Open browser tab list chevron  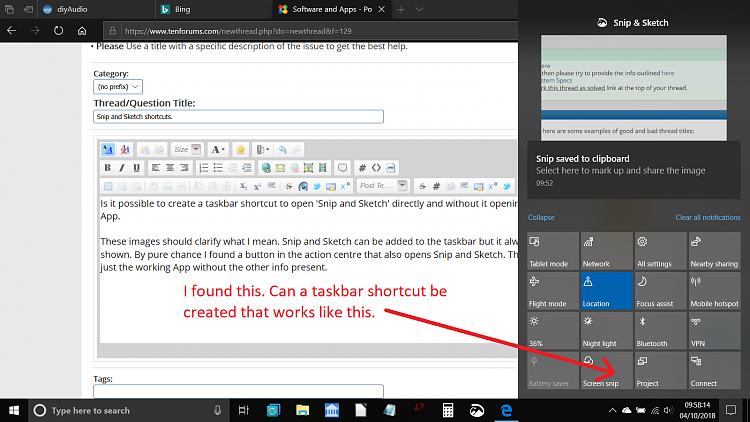point(419,9)
